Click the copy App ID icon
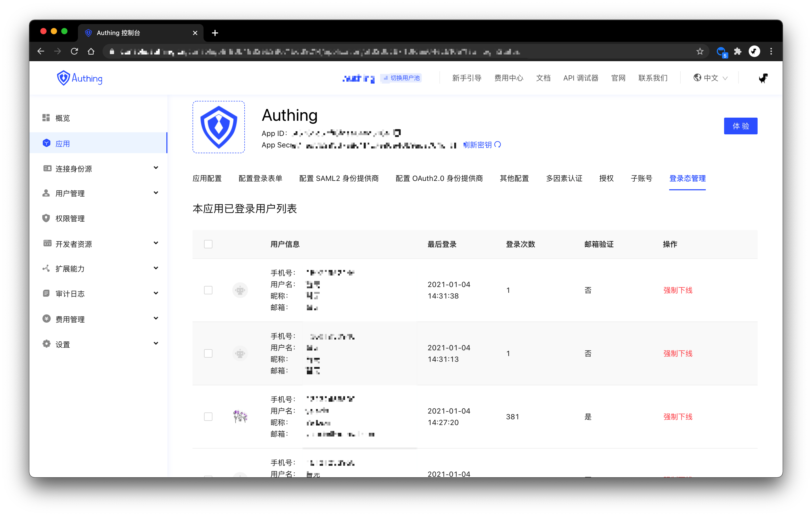The image size is (812, 516). pyautogui.click(x=398, y=133)
